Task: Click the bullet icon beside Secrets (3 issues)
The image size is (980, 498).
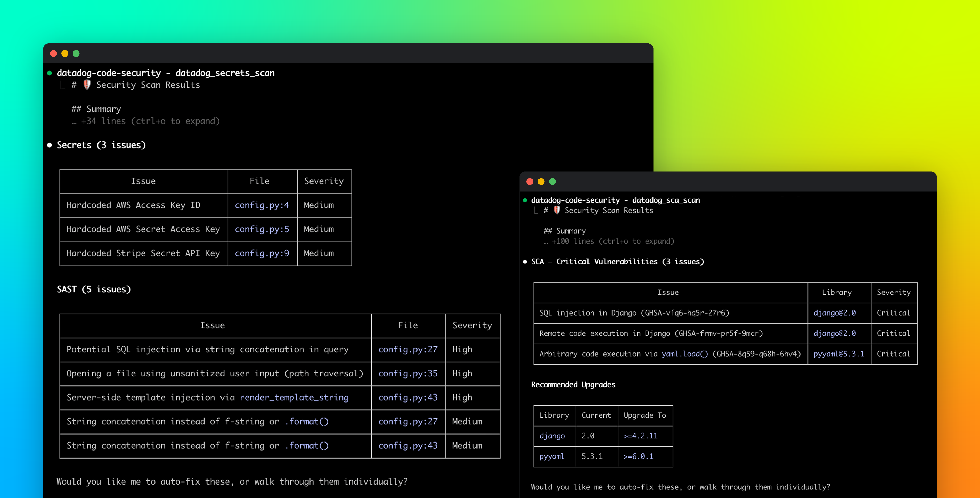Action: tap(50, 145)
